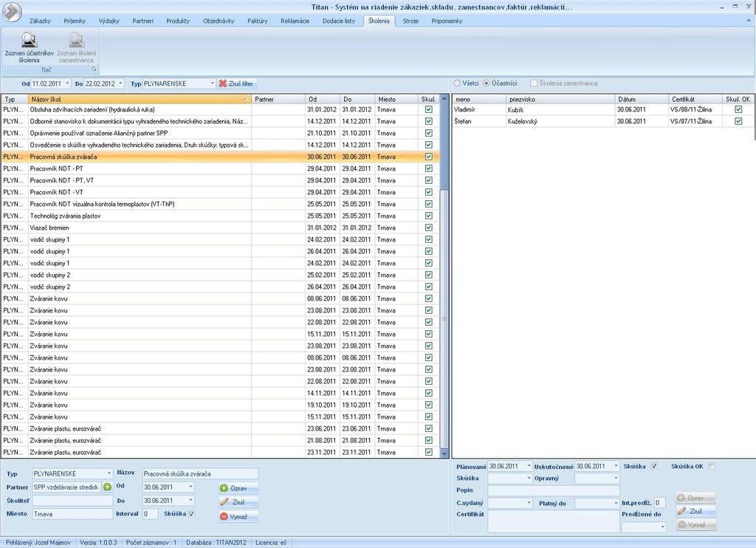Delete training with Vymaž button

coord(238,517)
